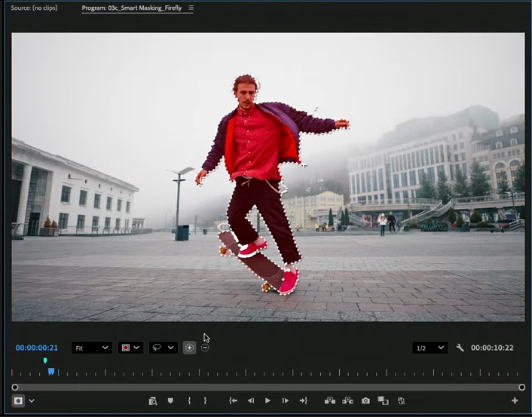
Task: Click the Export Frame camera icon
Action: pyautogui.click(x=365, y=401)
